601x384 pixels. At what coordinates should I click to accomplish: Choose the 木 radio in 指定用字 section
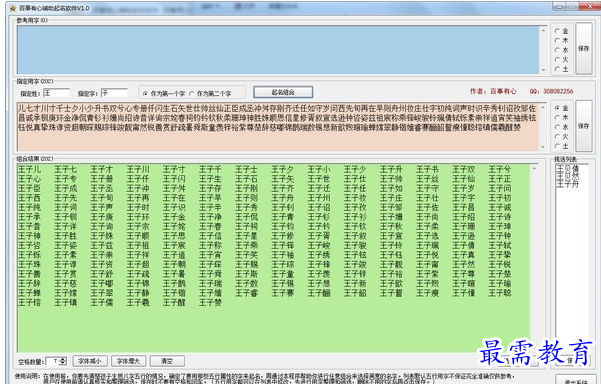click(561, 117)
